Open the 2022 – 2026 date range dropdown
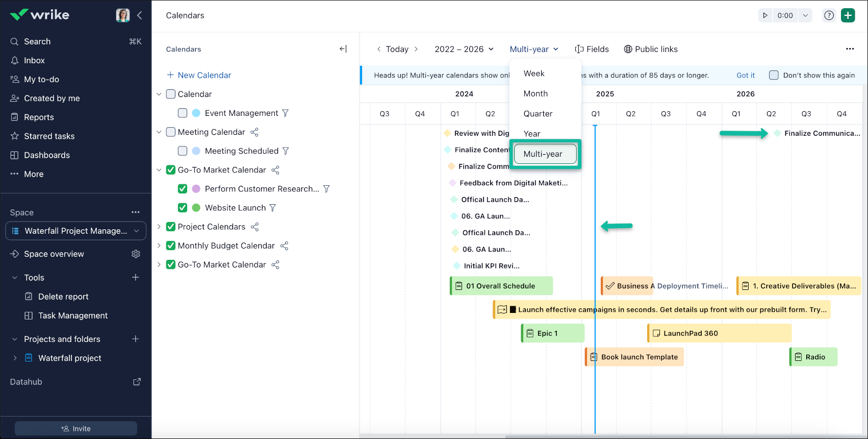The width and height of the screenshot is (868, 439). (464, 49)
